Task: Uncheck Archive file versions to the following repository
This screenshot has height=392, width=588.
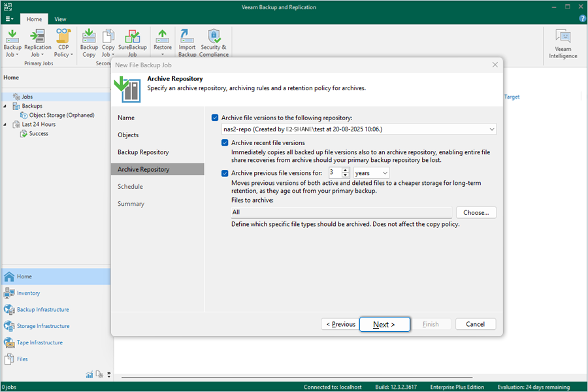Action: 215,118
